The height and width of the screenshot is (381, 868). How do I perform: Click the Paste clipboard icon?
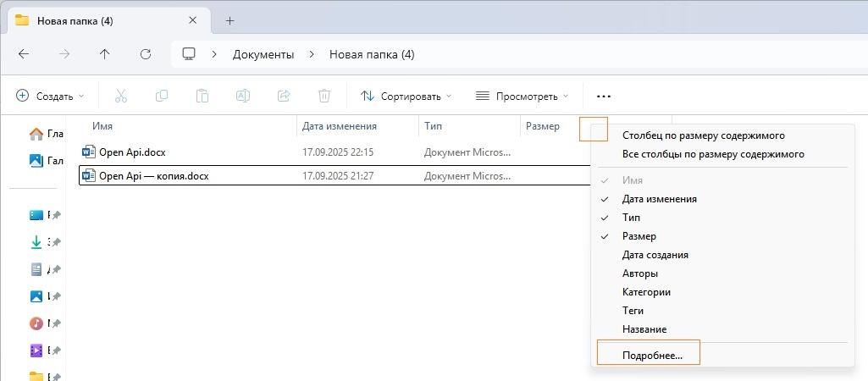tap(202, 96)
